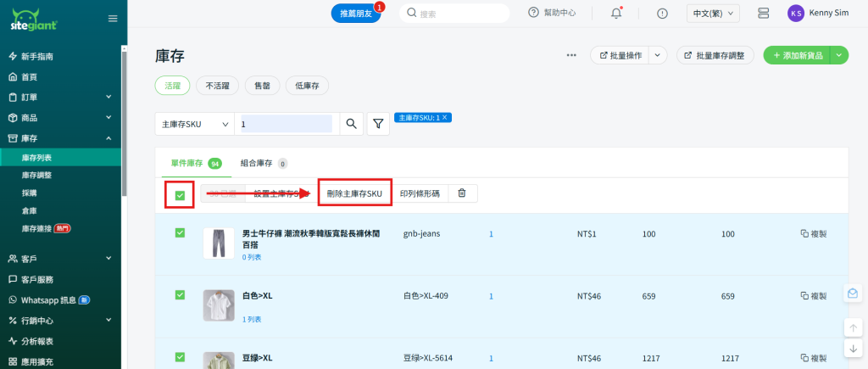868x369 pixels.
Task: Uncheck the 豆绿>XL row checkbox
Action: pyautogui.click(x=180, y=357)
